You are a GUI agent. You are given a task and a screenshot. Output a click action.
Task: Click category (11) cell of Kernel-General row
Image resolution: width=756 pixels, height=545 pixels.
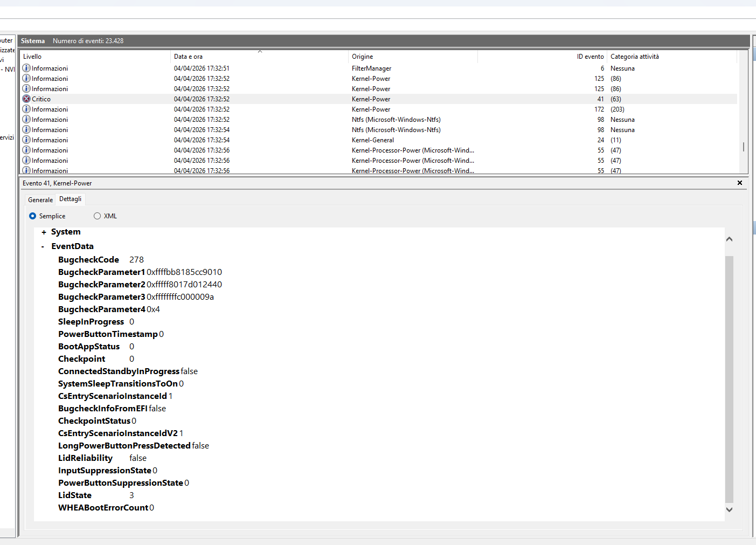coord(616,140)
